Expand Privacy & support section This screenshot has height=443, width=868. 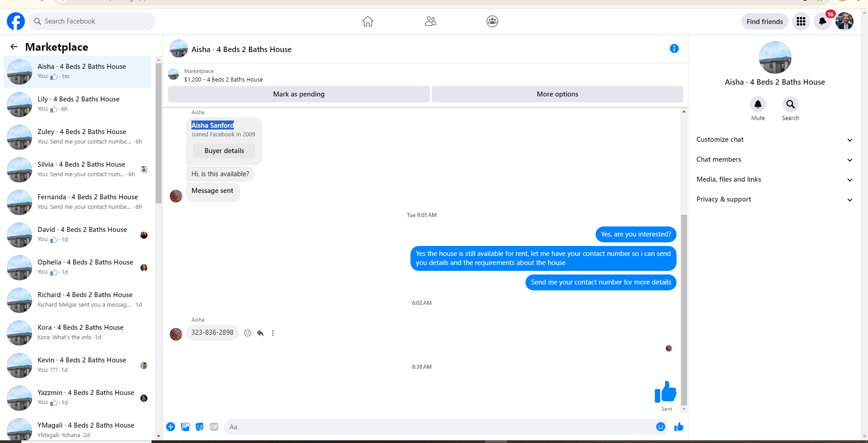pos(775,199)
